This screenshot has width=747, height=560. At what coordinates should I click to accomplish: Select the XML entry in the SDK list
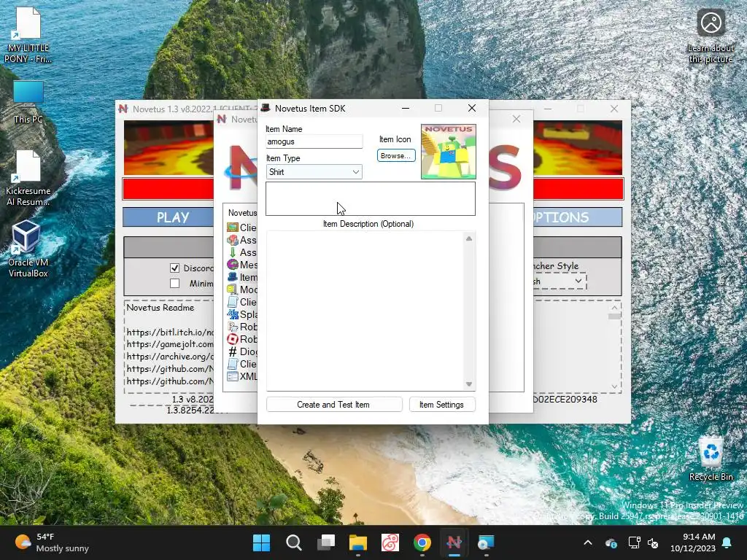coord(242,376)
